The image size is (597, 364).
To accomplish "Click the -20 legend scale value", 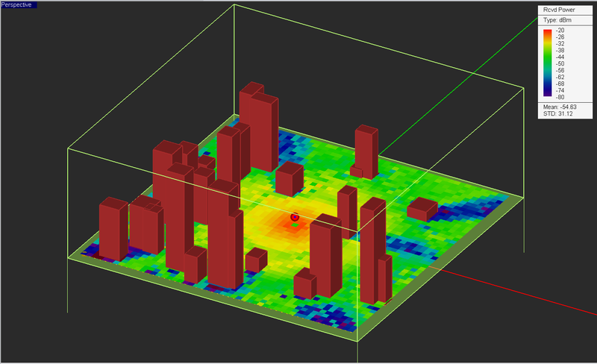I will (x=560, y=31).
